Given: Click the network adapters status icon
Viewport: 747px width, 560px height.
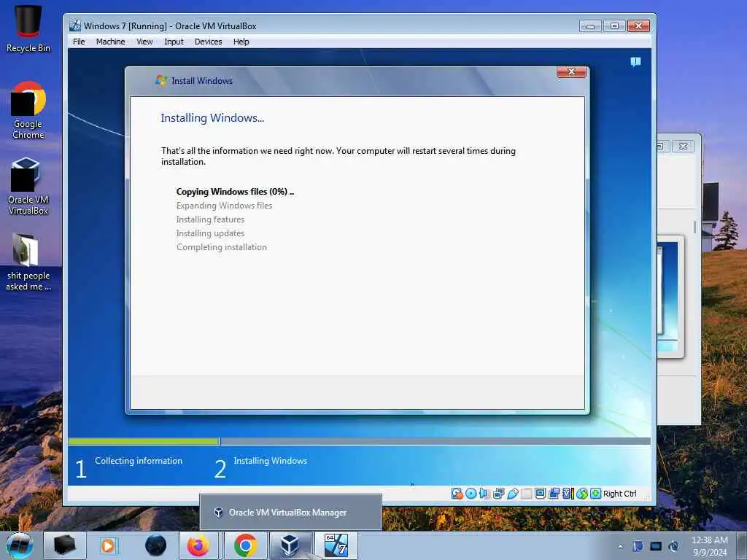Looking at the screenshot, I should pyautogui.click(x=498, y=494).
